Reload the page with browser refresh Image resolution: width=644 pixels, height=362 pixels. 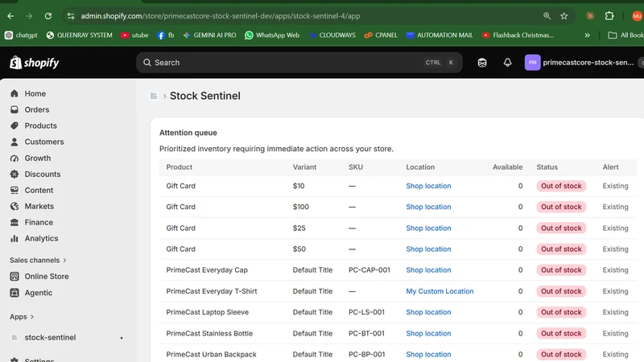coord(48,16)
